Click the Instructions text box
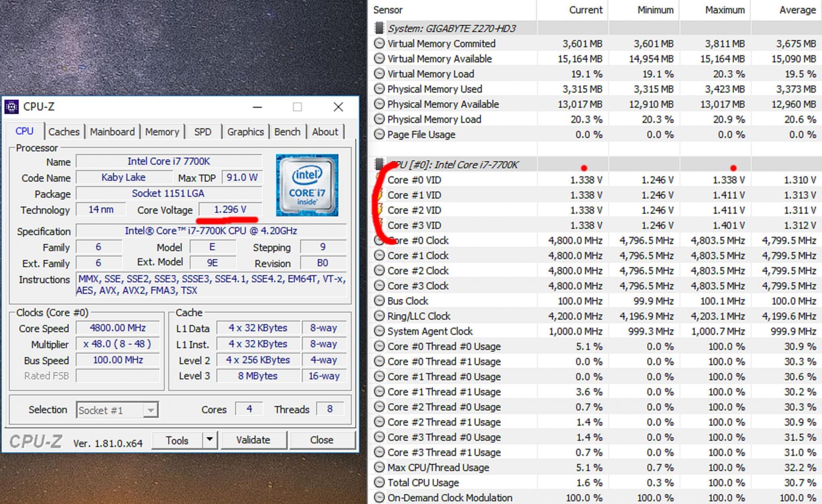Image resolution: width=822 pixels, height=504 pixels. click(x=211, y=285)
